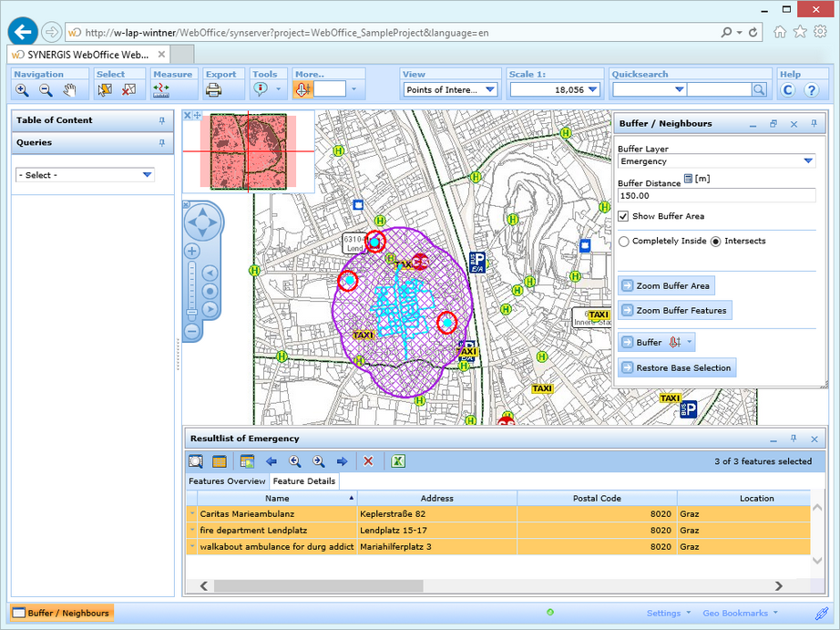Click the map zoom slider track

coord(192,283)
